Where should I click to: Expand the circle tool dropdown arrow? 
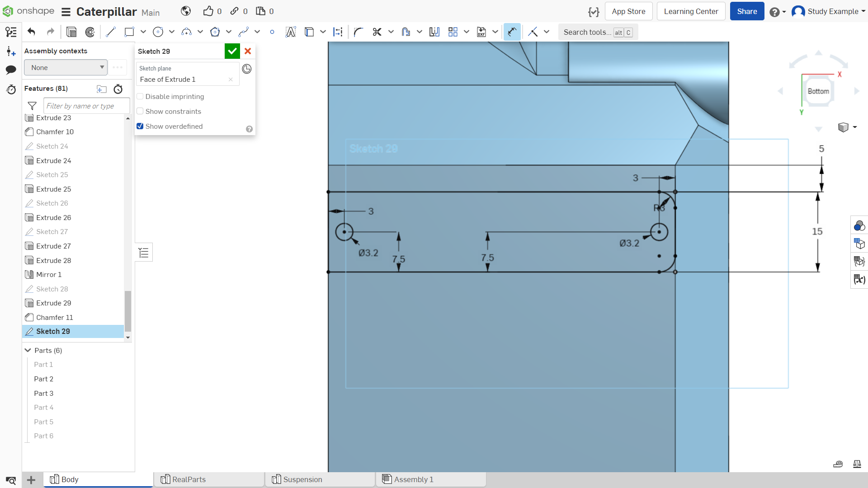point(172,32)
